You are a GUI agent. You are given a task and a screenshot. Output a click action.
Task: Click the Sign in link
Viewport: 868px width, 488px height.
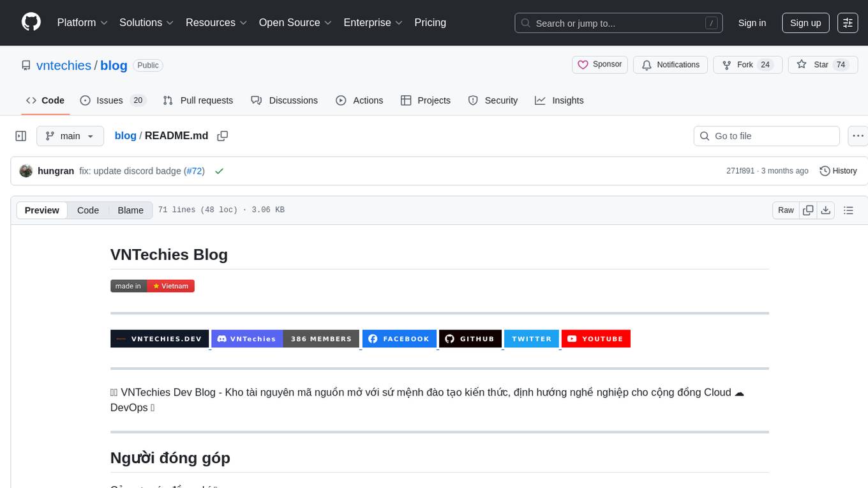coord(752,23)
